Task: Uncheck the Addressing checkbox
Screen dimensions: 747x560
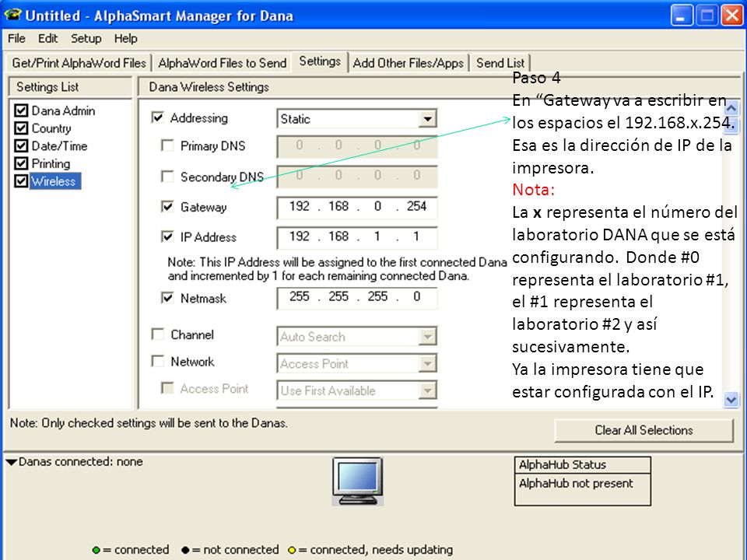Action: (x=157, y=117)
